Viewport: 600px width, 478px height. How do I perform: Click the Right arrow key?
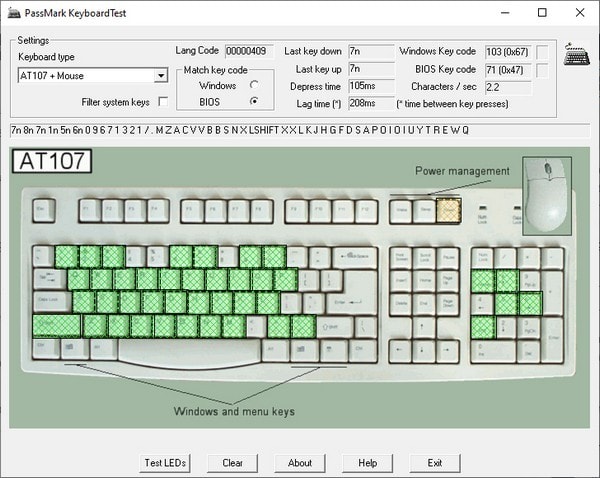[447, 350]
